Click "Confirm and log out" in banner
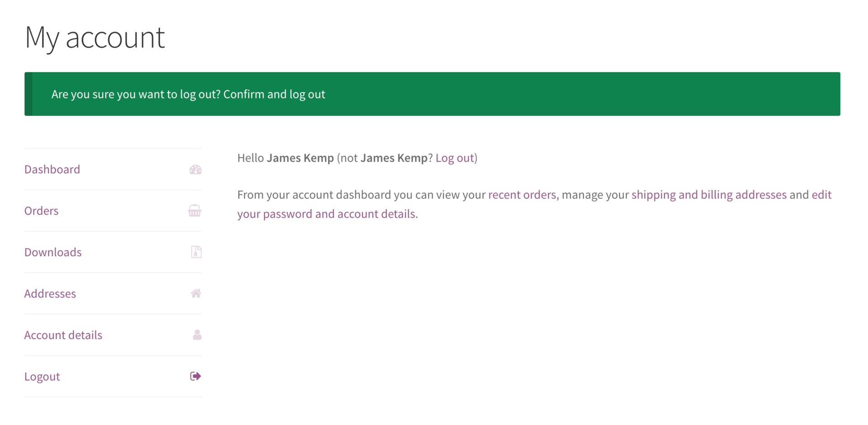868x425 pixels. [x=274, y=94]
